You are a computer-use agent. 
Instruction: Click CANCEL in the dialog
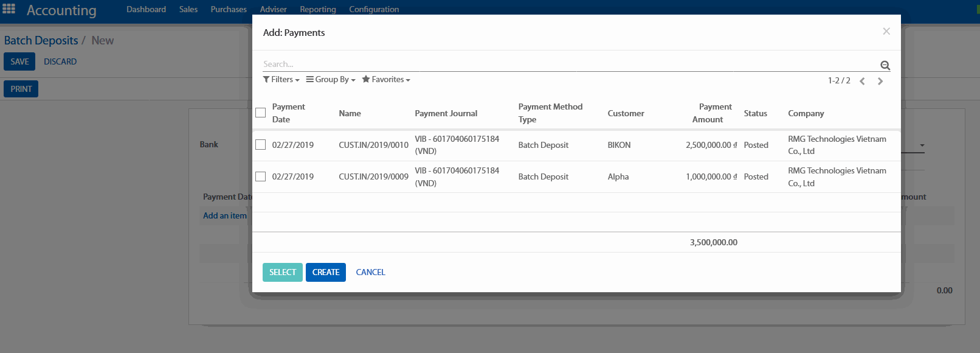(370, 272)
